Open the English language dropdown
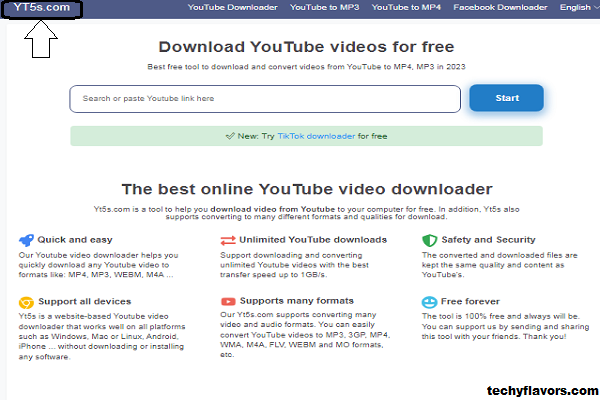 [x=578, y=8]
